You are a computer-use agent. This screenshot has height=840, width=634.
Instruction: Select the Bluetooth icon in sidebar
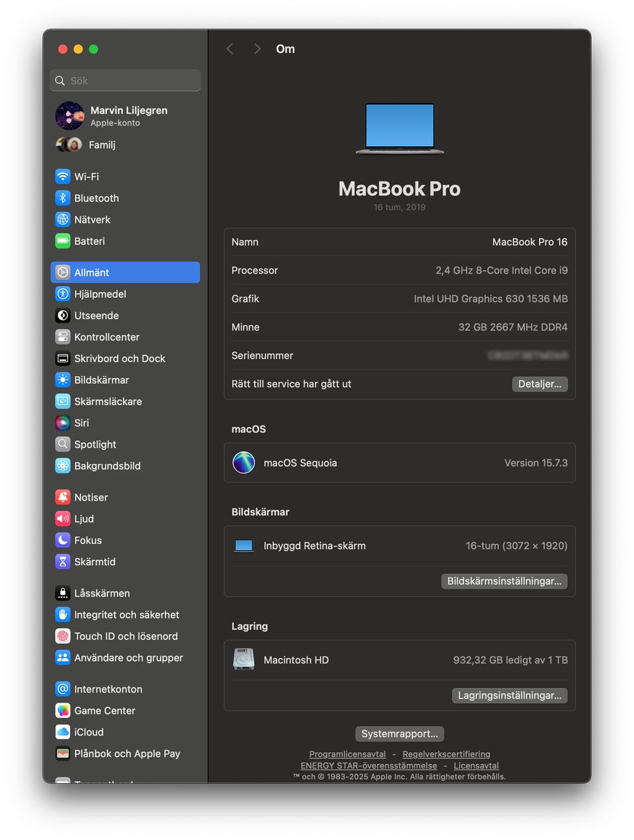pos(63,198)
